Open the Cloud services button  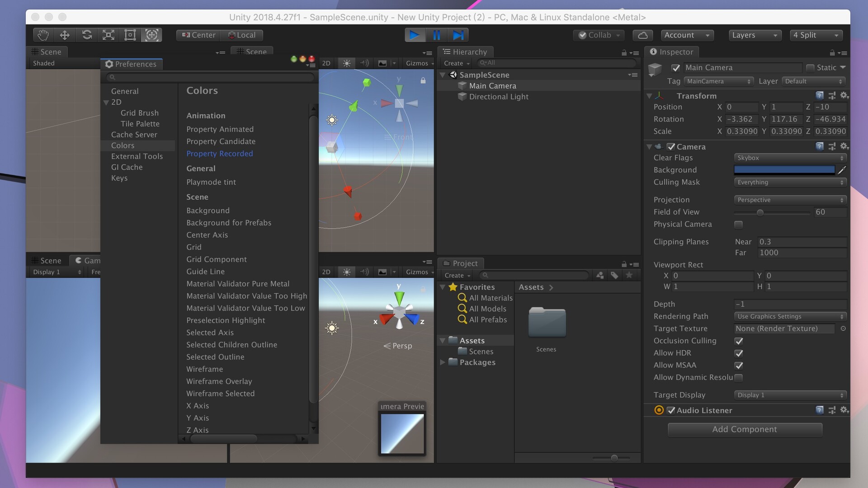click(x=643, y=35)
